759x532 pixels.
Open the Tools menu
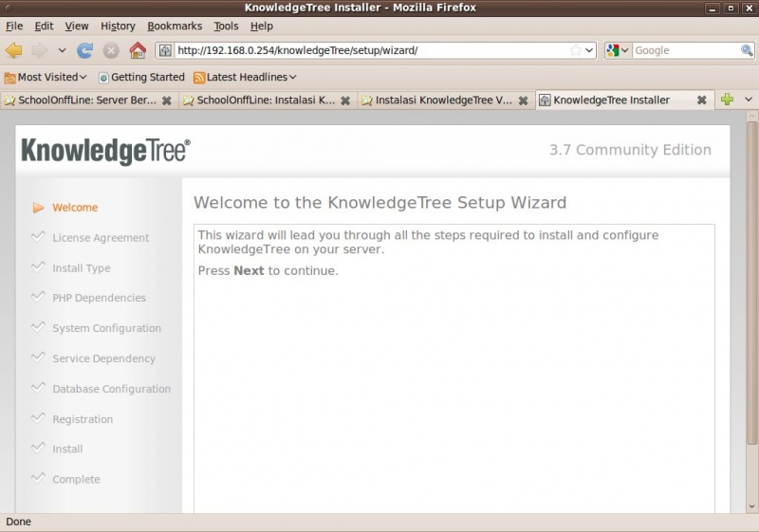pos(226,26)
